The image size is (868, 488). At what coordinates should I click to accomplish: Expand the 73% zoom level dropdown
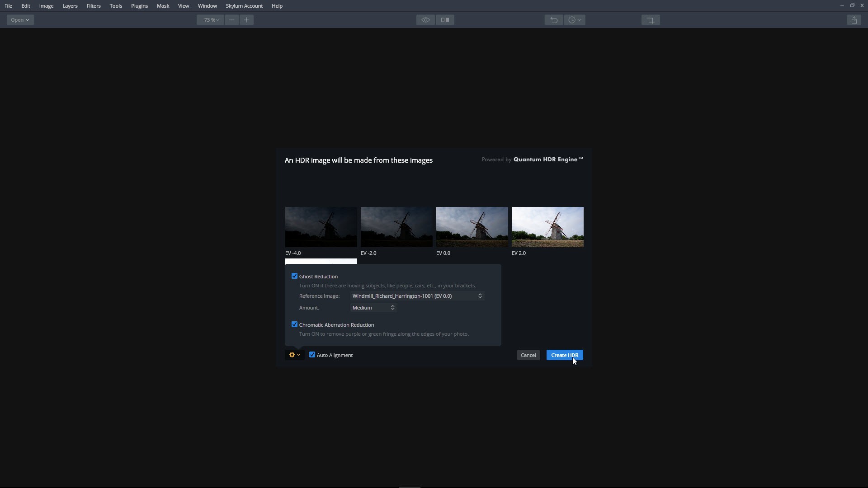210,20
